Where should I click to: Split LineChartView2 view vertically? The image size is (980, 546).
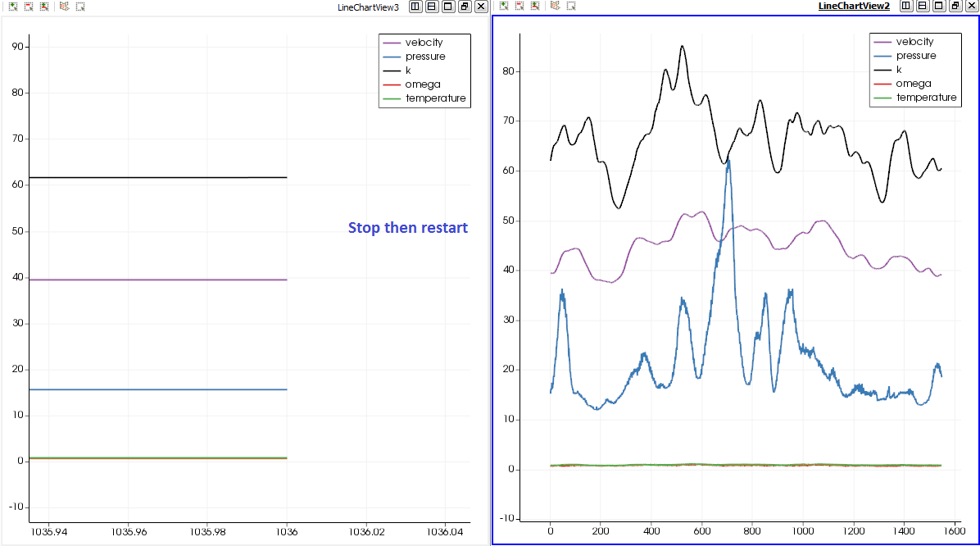click(923, 6)
